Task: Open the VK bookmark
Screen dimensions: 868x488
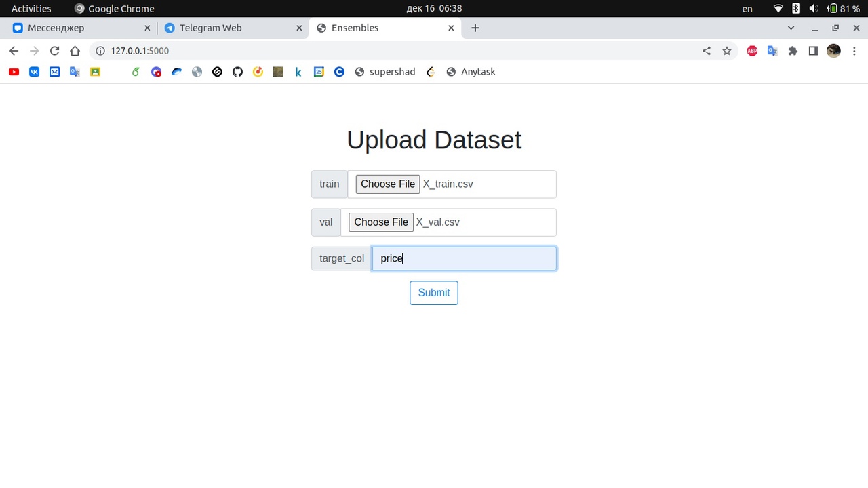Action: [34, 72]
